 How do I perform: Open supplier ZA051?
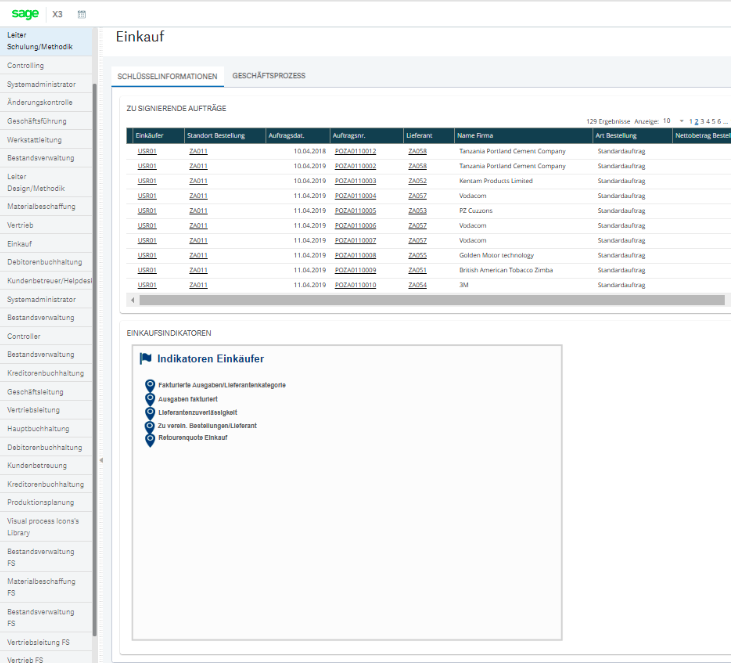(417, 270)
